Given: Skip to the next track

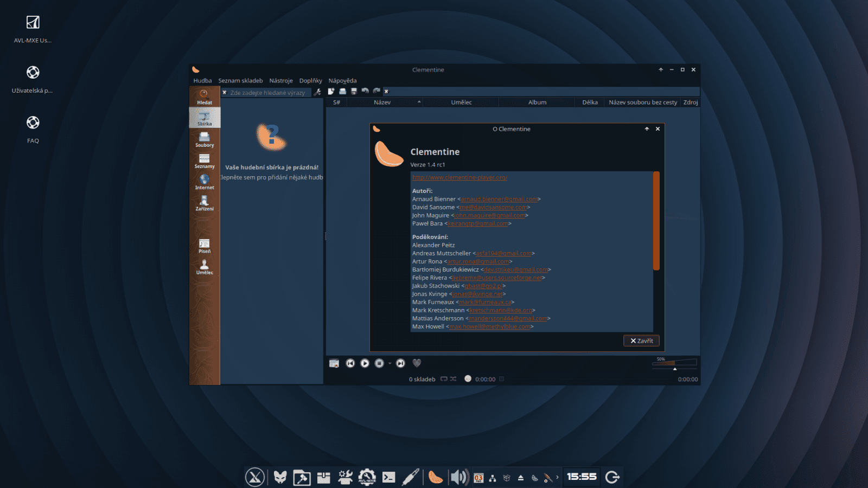Looking at the screenshot, I should coord(400,363).
